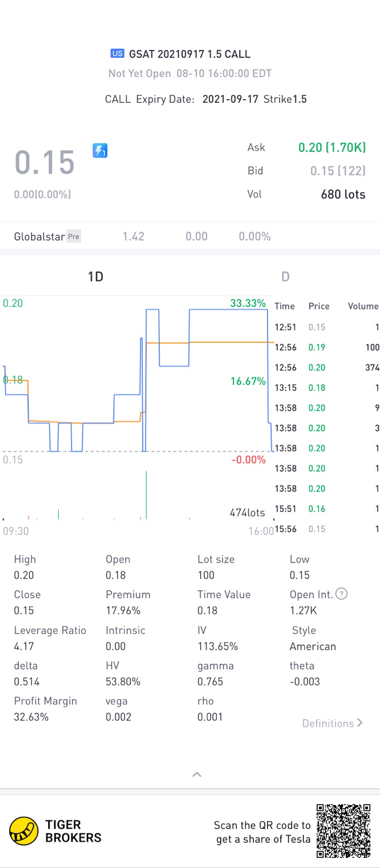Viewport: 380px width, 868px height.
Task: Tap the Volume column header
Action: click(363, 306)
